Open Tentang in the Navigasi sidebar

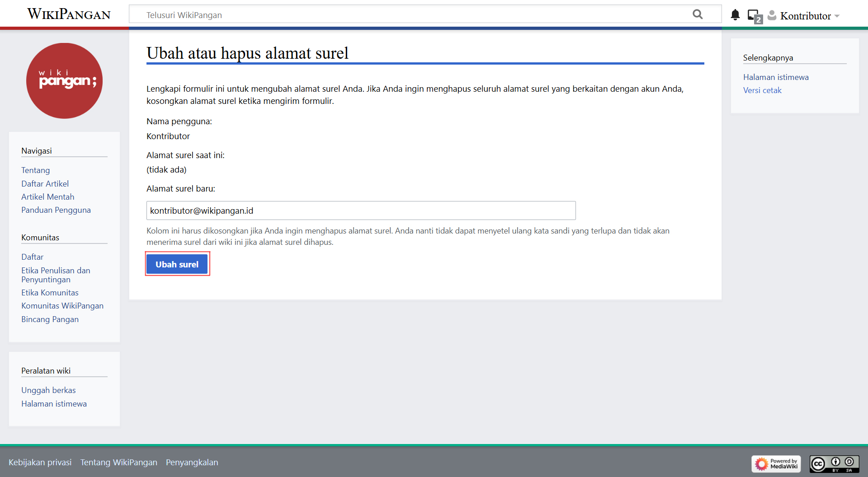pos(35,170)
